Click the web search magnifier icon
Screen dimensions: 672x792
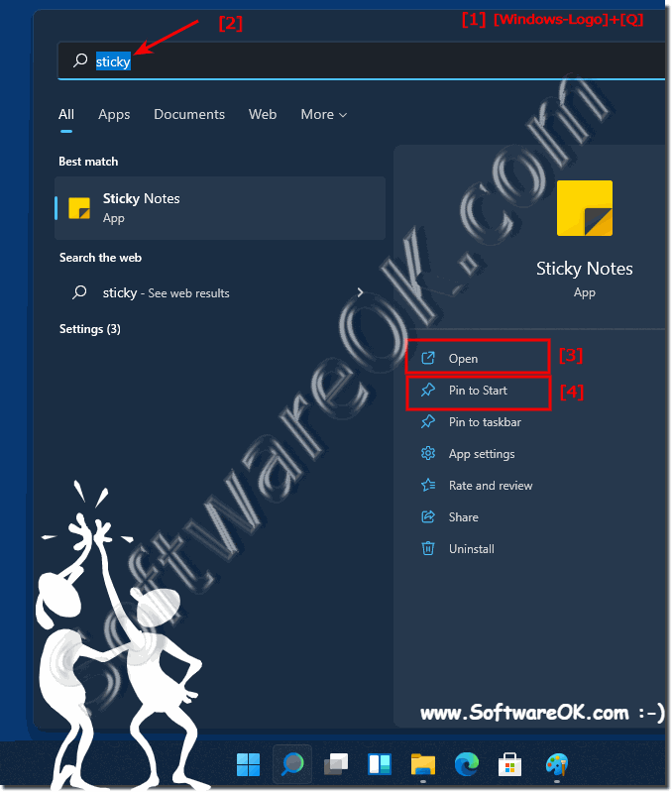point(79,292)
